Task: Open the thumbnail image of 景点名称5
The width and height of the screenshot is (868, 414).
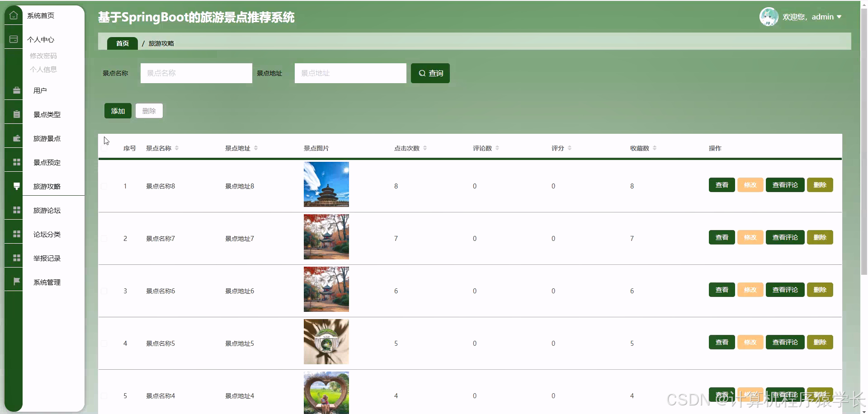Action: [x=326, y=342]
